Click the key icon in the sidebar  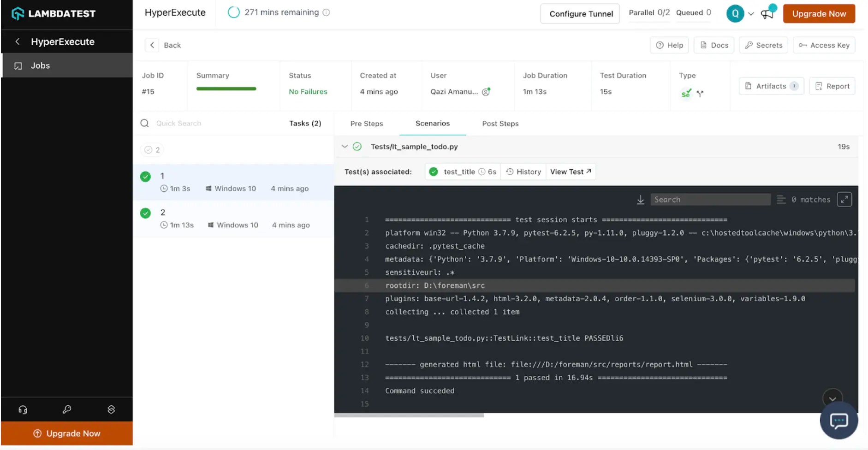pos(66,409)
